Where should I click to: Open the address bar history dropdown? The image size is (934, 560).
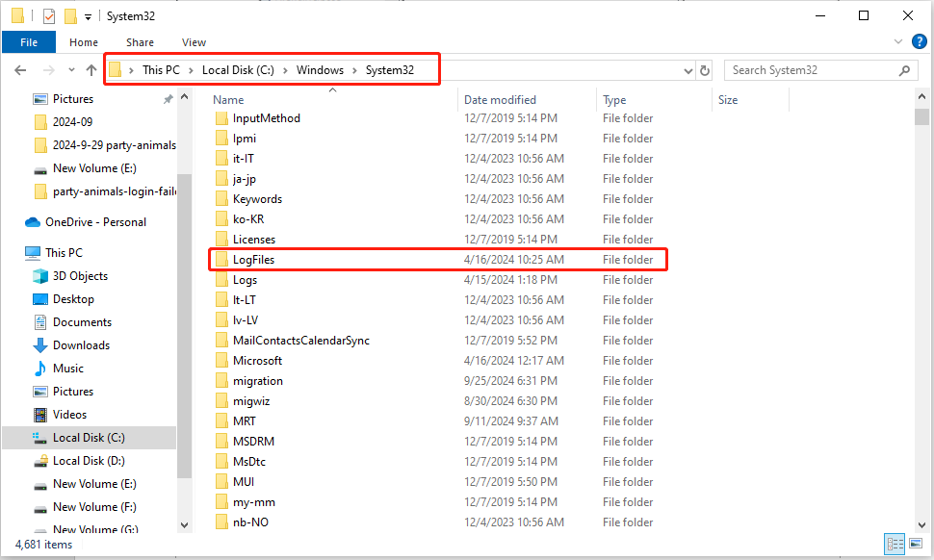(688, 71)
